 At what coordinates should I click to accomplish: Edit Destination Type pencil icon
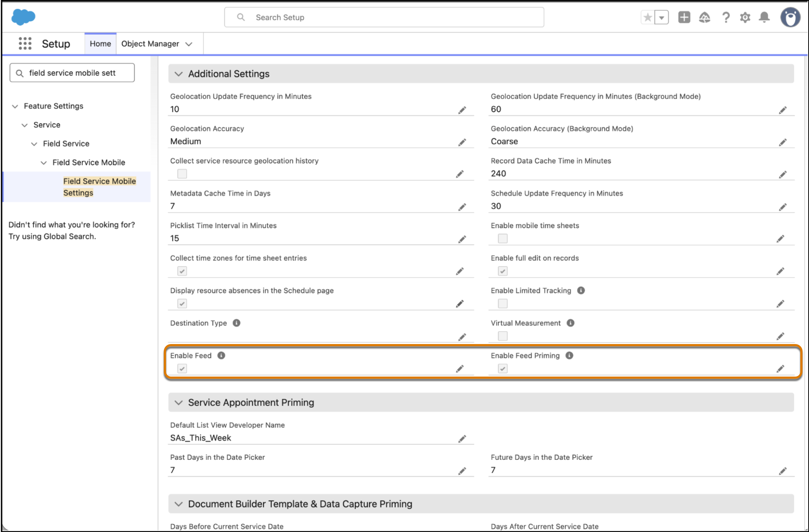click(x=462, y=337)
